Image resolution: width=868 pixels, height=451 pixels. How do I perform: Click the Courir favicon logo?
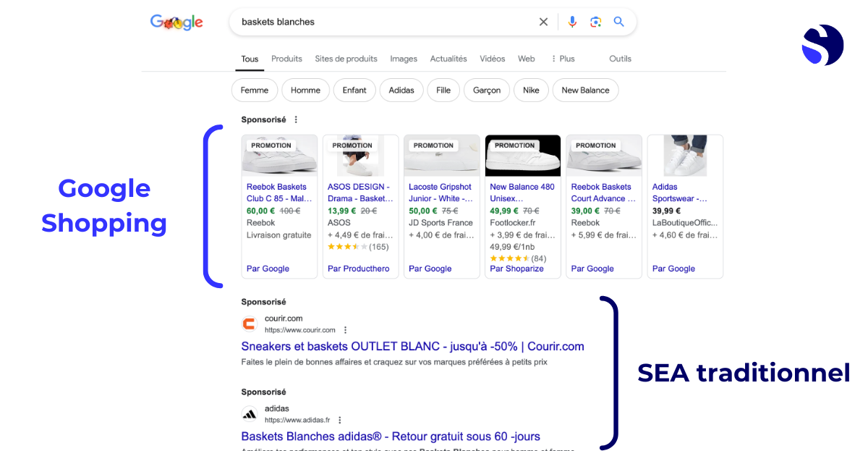tap(250, 324)
